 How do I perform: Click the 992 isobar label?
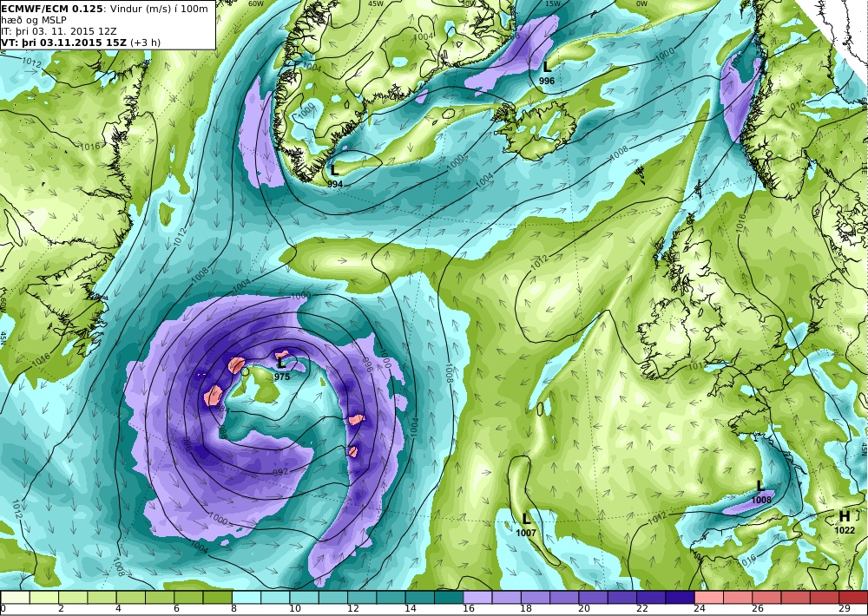pyautogui.click(x=281, y=472)
